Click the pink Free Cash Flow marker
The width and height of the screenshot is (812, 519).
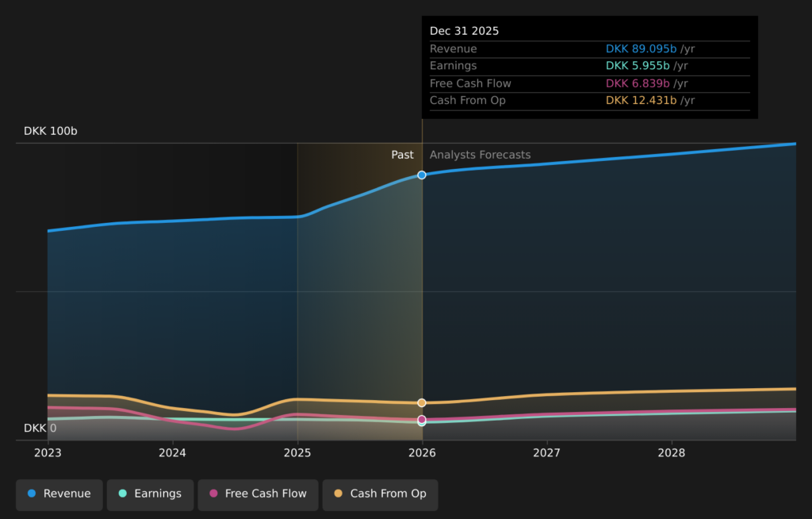pos(422,419)
